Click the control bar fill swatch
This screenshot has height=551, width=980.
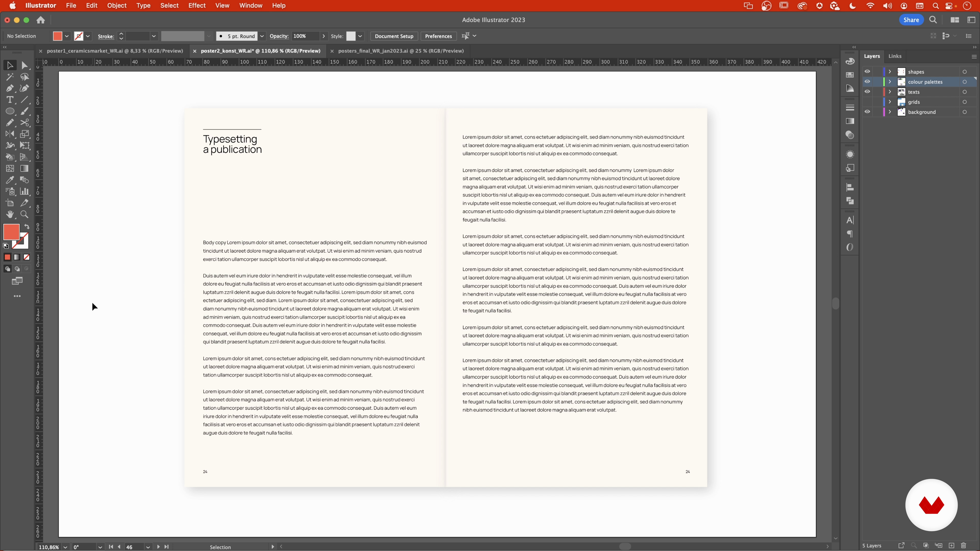(x=57, y=36)
